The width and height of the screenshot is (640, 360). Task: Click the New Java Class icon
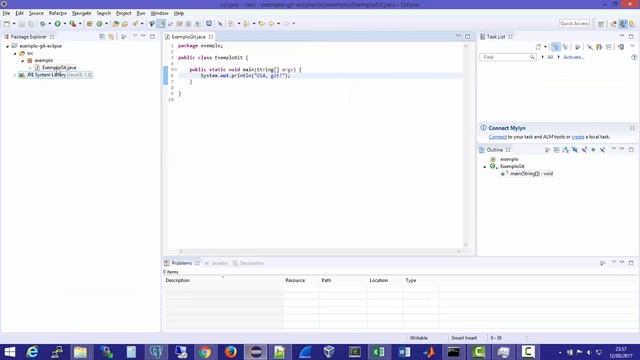99,24
